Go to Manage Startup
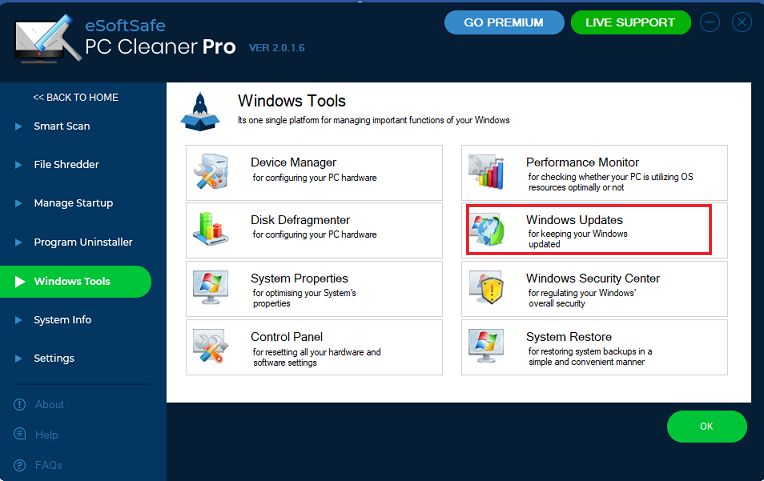This screenshot has width=764, height=481. click(x=74, y=203)
